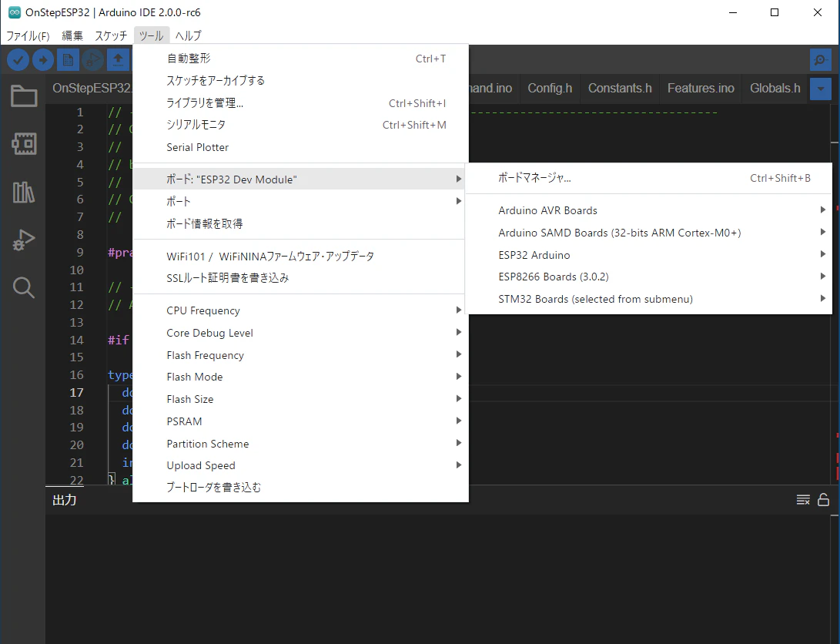Expand ESP32 Arduino boards submenu
Image resolution: width=840 pixels, height=644 pixels.
coord(649,255)
